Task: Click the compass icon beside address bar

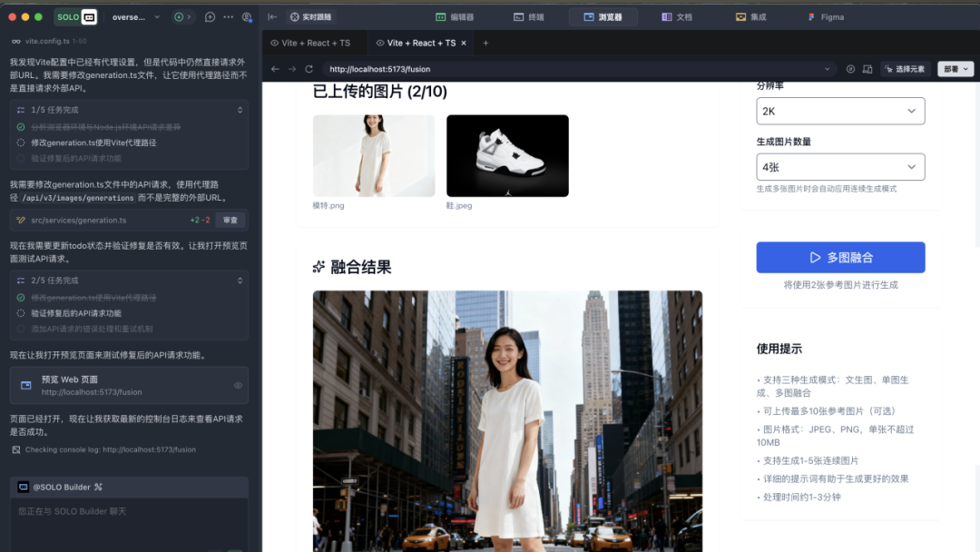Action: coord(850,69)
